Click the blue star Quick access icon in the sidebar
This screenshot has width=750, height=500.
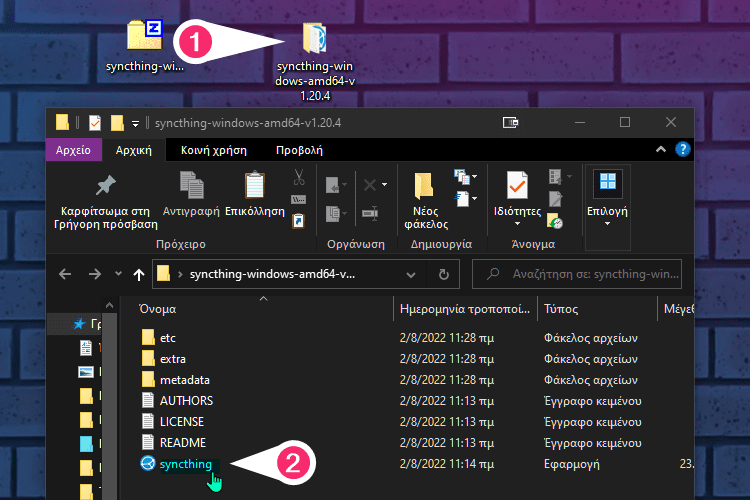(x=79, y=324)
